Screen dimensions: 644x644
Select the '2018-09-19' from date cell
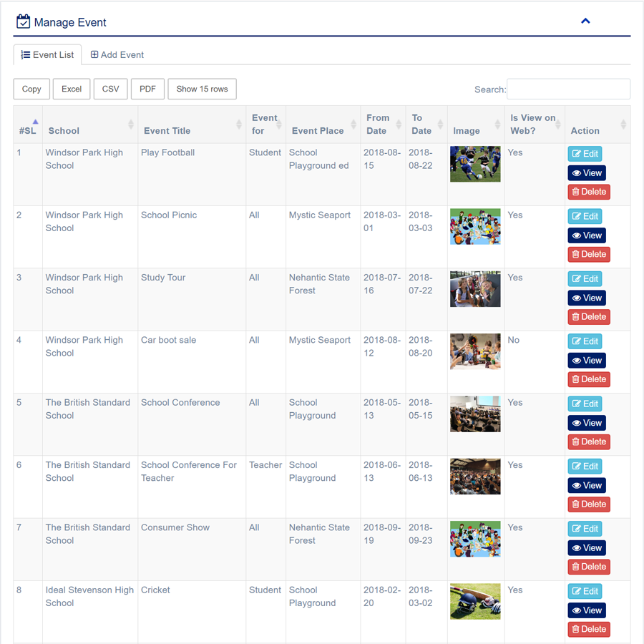pos(384,549)
